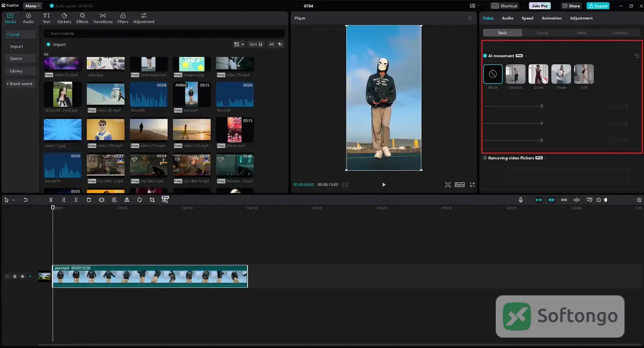644x348 pixels.
Task: Switch to the Animation tab
Action: 551,18
